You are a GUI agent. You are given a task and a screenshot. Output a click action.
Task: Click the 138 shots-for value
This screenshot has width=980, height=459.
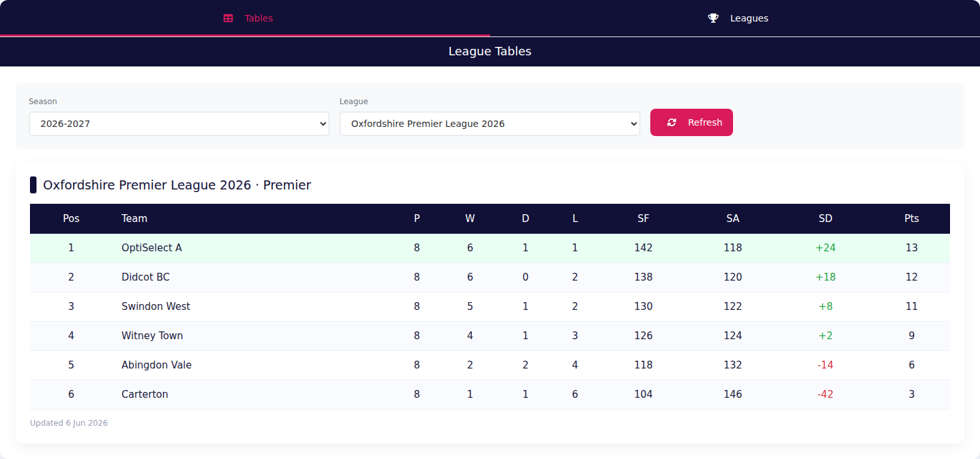tap(643, 277)
